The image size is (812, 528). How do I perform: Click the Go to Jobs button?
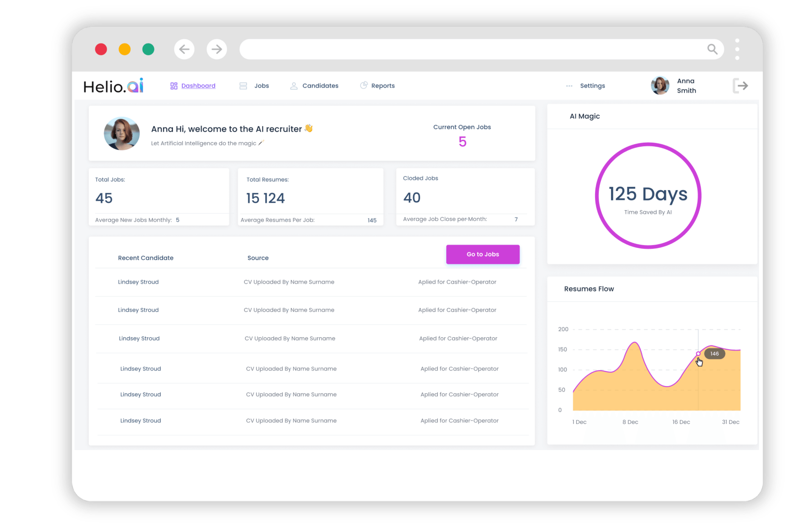click(483, 254)
